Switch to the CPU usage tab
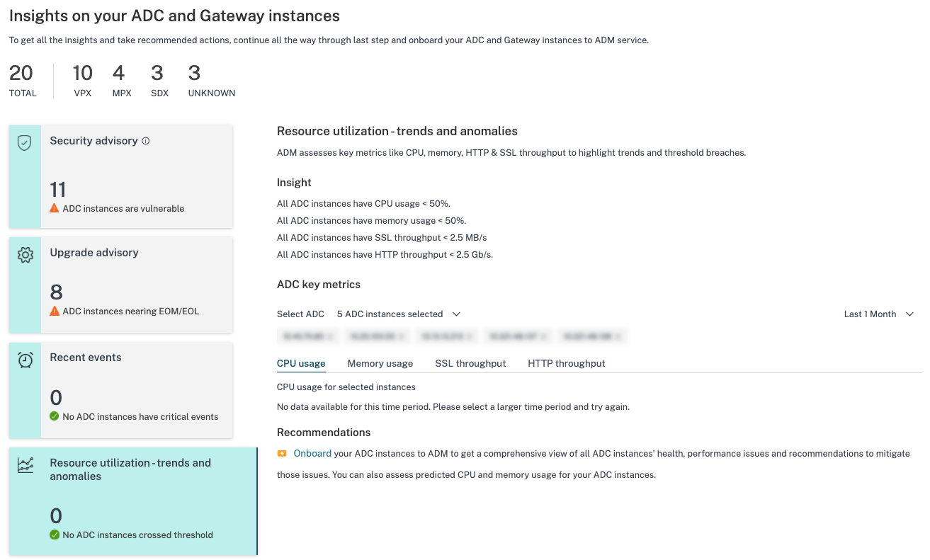The image size is (930, 560). 301,363
